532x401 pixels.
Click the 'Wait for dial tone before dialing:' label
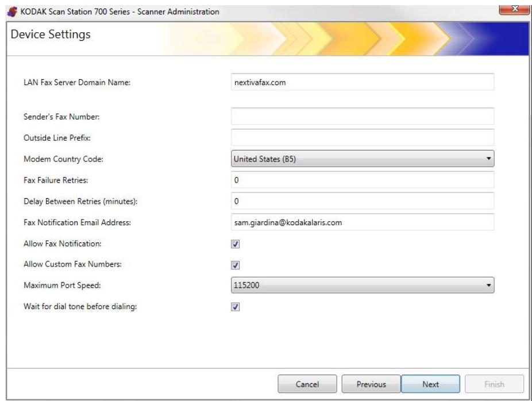point(80,306)
